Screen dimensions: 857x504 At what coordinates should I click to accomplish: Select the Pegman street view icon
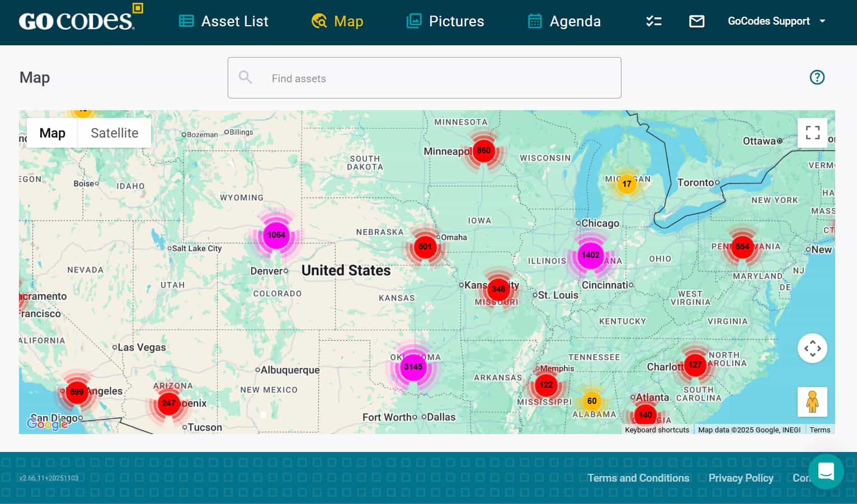click(812, 402)
